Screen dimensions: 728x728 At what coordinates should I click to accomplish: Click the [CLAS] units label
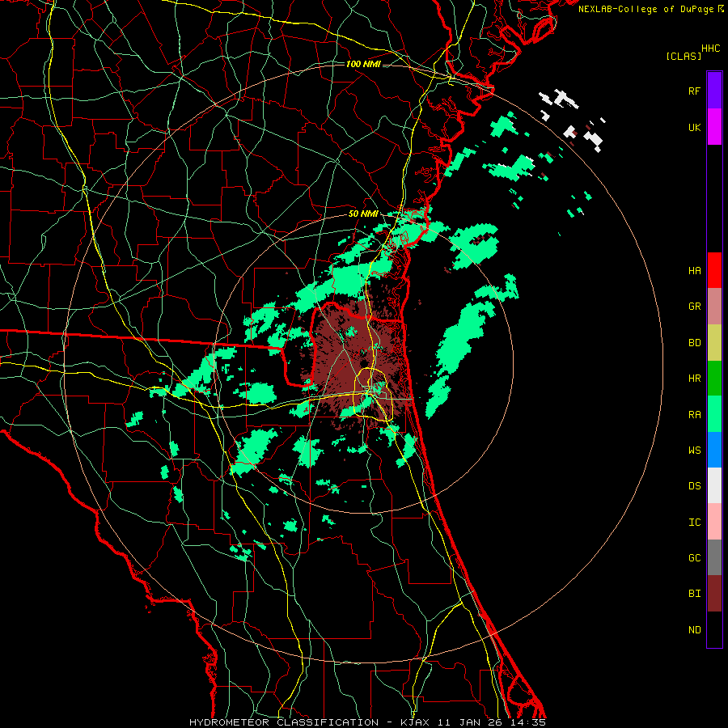(684, 56)
